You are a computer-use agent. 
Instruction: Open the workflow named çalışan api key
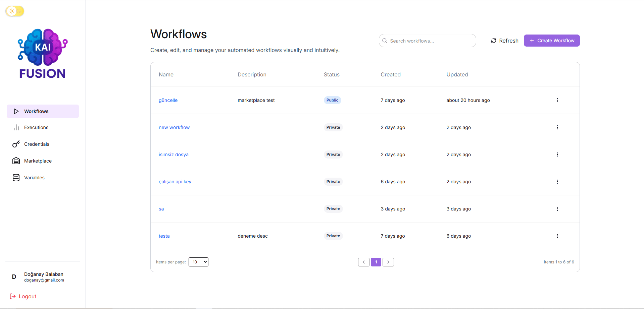click(x=175, y=181)
